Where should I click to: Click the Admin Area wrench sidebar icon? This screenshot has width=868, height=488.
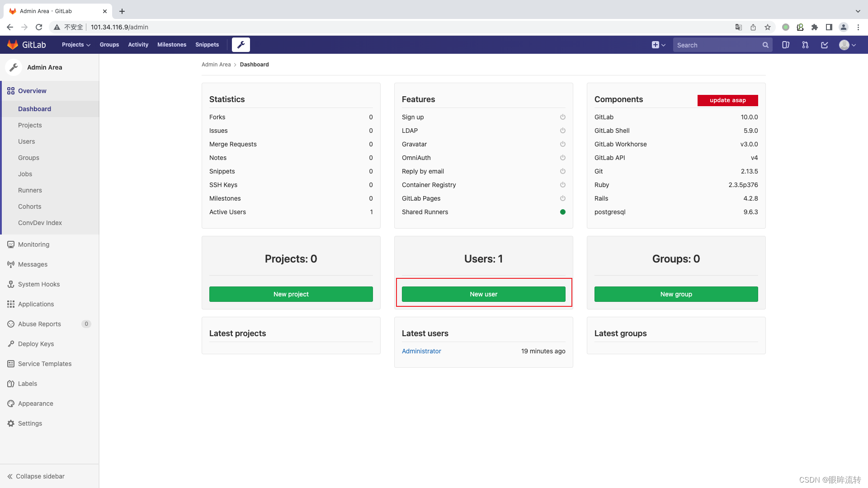click(14, 67)
